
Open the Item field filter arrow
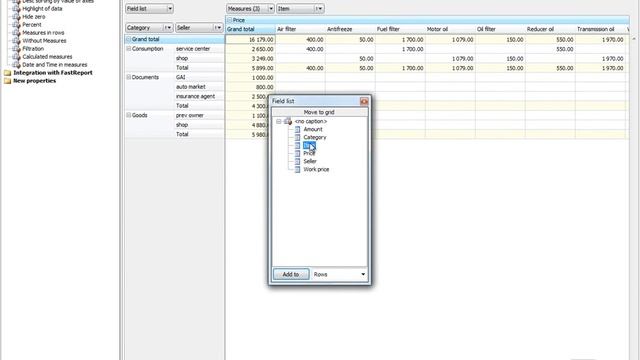319,9
